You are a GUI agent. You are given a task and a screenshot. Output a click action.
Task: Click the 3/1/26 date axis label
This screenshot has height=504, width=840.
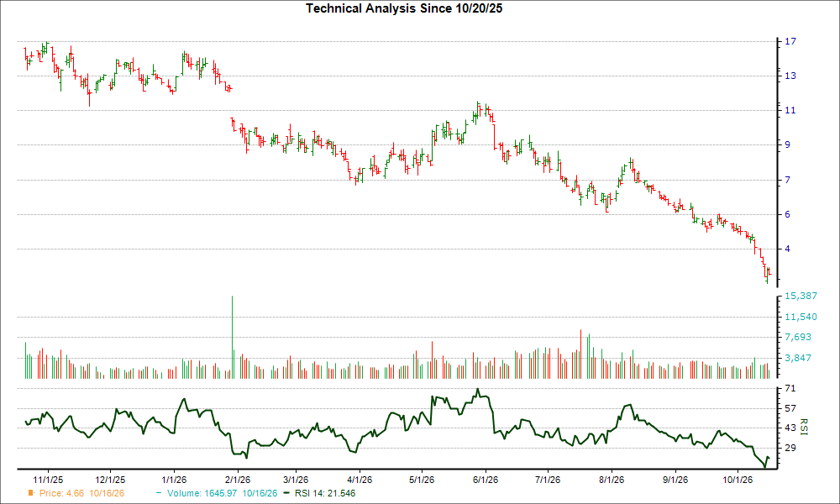click(x=296, y=480)
